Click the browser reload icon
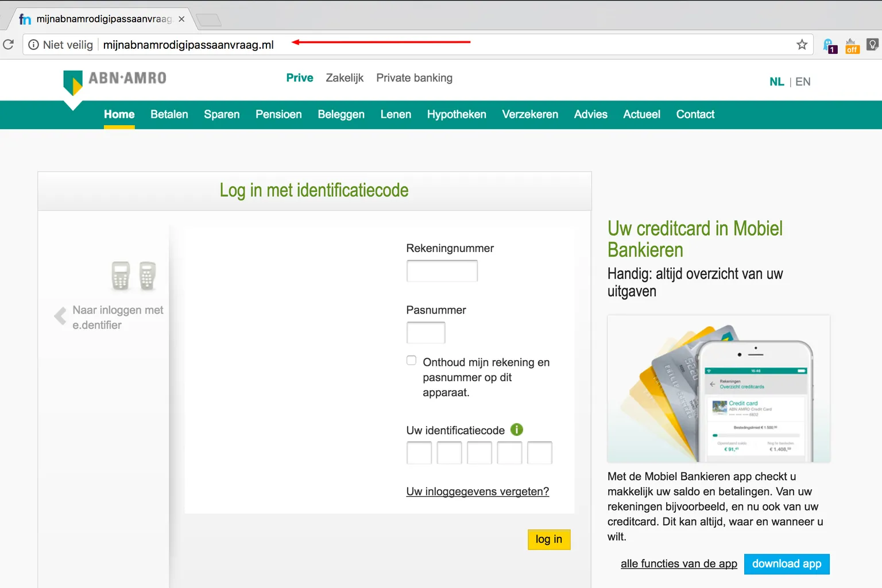This screenshot has width=882, height=588. [9, 44]
